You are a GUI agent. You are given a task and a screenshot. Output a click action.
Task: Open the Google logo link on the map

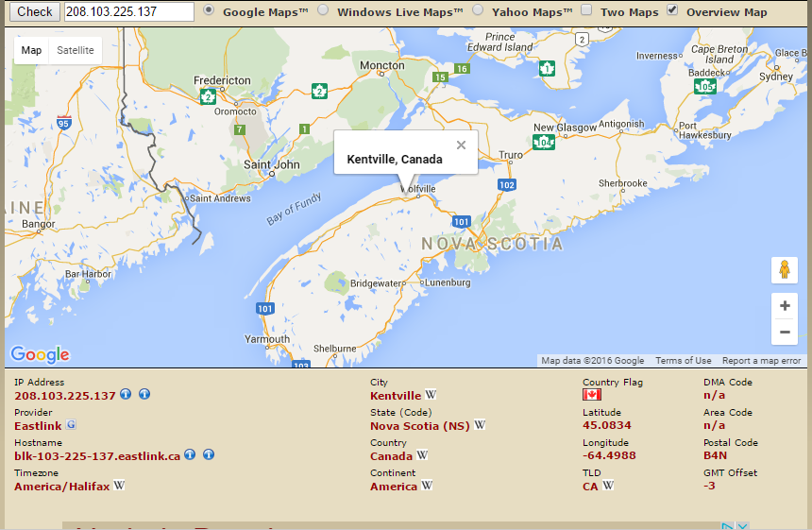tap(40, 355)
